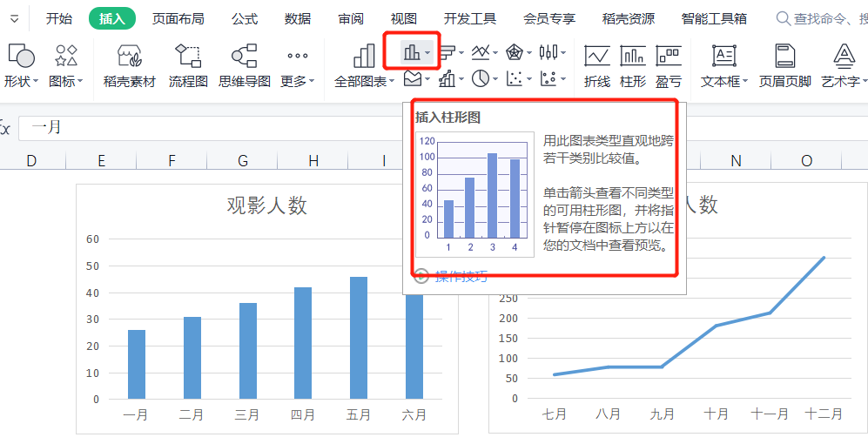Viewport: 868px width, 444px height.
Task: Click the stock candlestick chart icon
Action: pos(548,52)
